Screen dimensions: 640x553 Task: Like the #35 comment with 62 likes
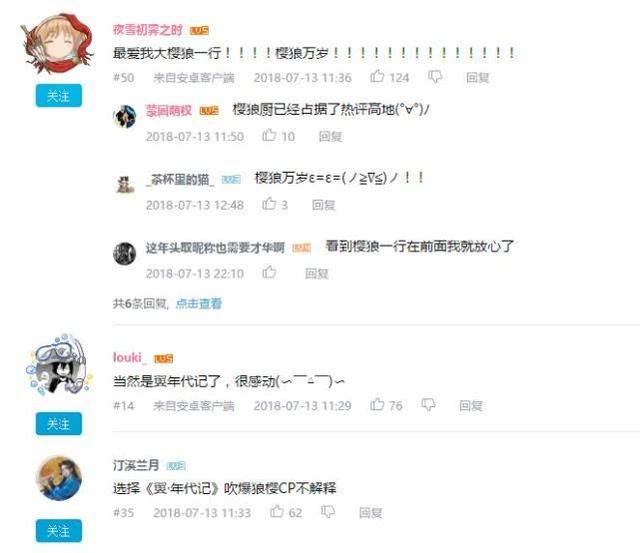tap(277, 511)
